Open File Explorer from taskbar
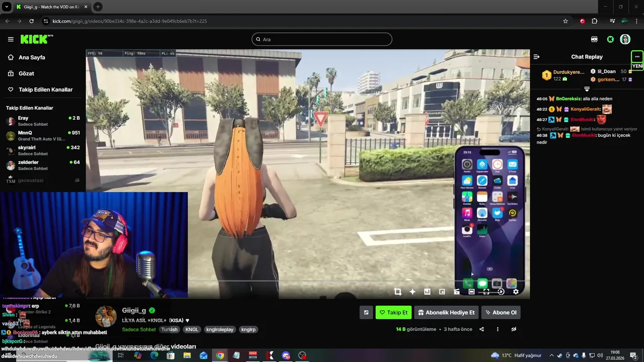The height and width of the screenshot is (362, 644). (x=187, y=355)
